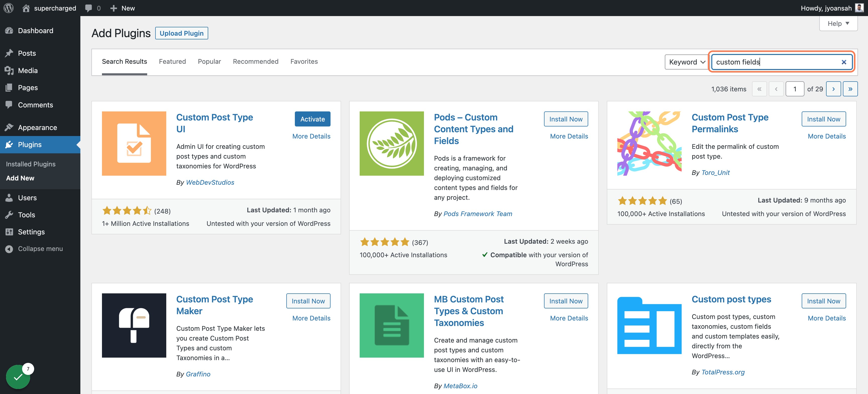This screenshot has height=394, width=868.
Task: Open the Dashboard gauge icon in sidebar
Action: click(x=9, y=31)
